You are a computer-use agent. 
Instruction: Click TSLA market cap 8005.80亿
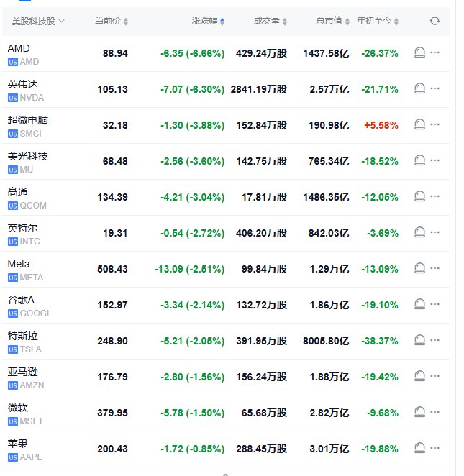pos(326,342)
